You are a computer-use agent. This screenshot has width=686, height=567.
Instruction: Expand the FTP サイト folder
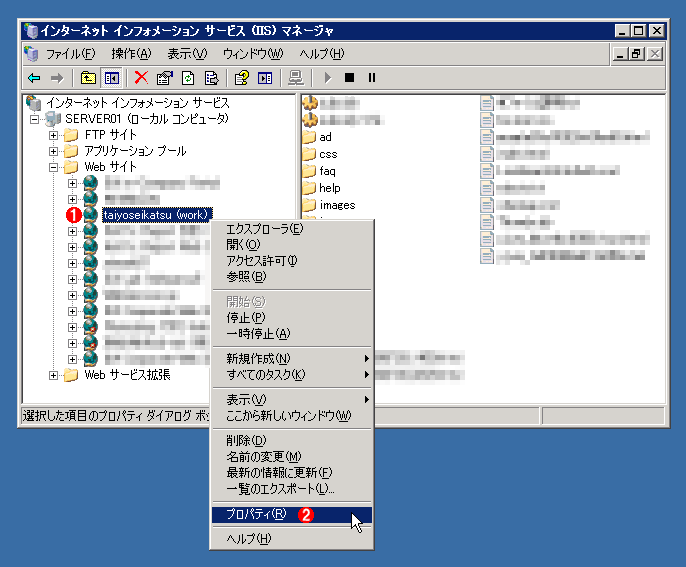click(x=53, y=135)
